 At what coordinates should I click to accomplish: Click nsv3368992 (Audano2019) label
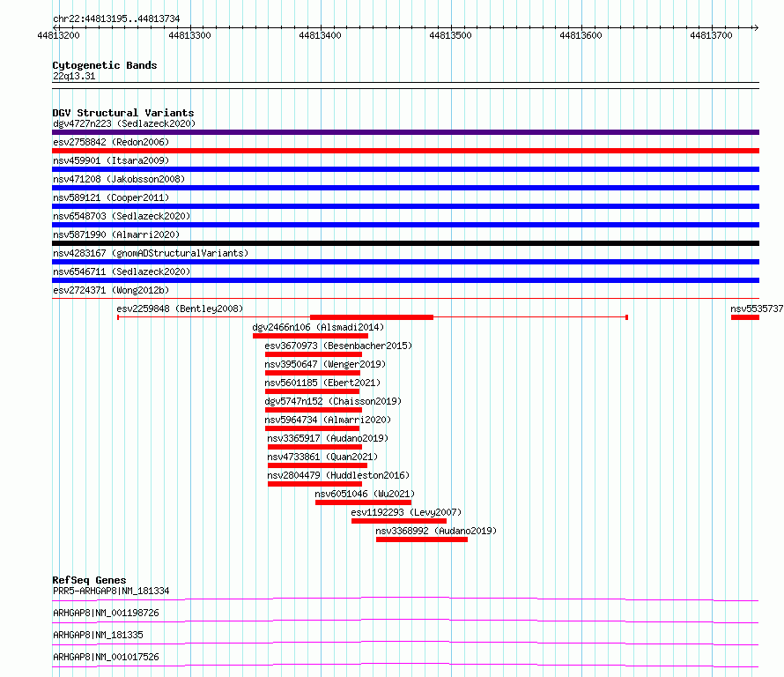click(x=437, y=531)
